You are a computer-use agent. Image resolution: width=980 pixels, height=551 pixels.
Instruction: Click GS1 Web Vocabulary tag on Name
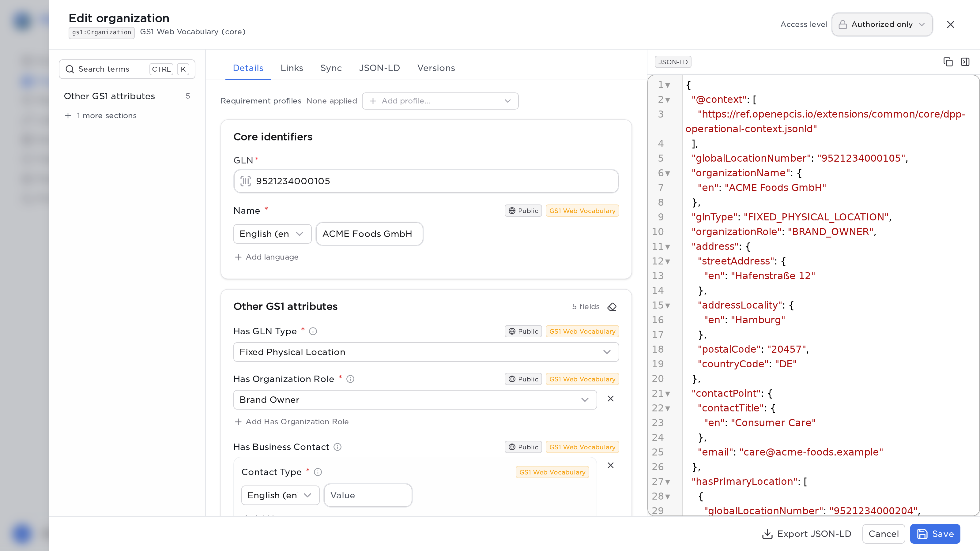tap(582, 211)
